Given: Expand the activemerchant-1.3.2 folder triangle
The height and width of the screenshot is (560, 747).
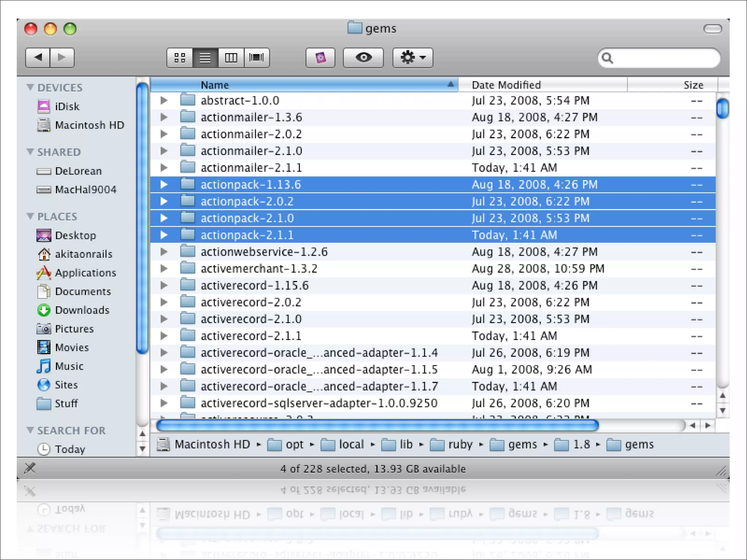Looking at the screenshot, I should [164, 269].
